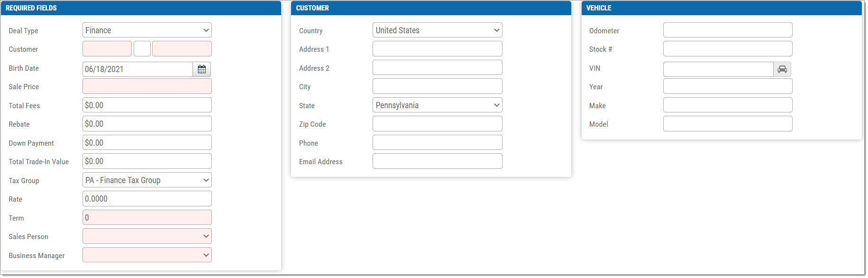Focus the customer first name field

pyautogui.click(x=107, y=49)
